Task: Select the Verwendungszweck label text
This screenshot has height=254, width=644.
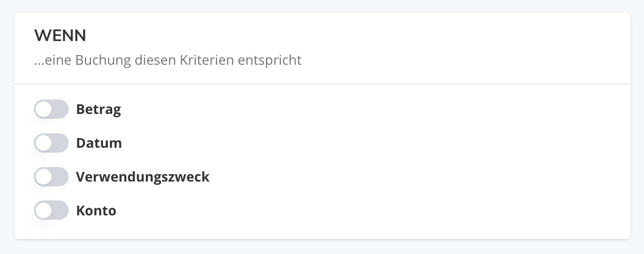Action: coord(143,177)
